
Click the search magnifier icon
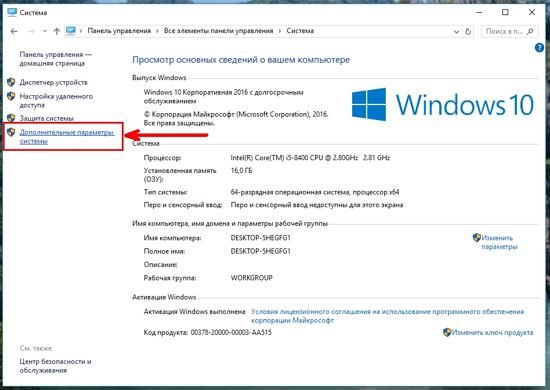point(530,32)
